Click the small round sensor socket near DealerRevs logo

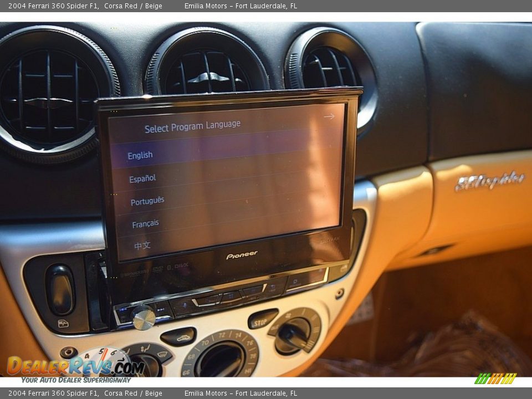click(69, 352)
